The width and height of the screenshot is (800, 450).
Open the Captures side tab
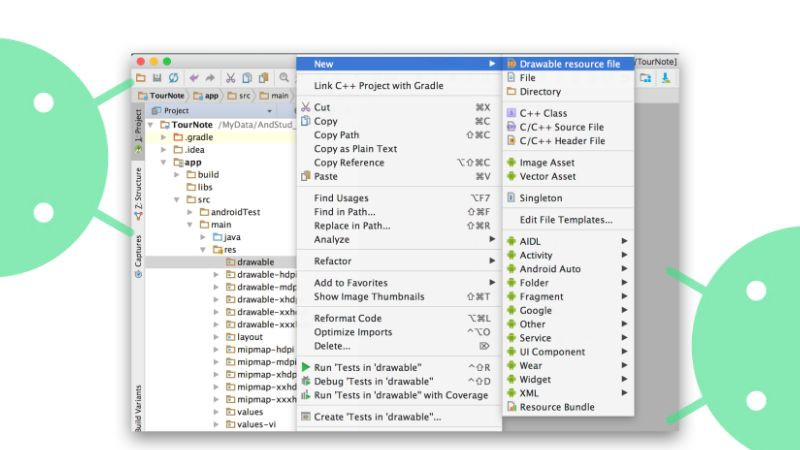[138, 256]
